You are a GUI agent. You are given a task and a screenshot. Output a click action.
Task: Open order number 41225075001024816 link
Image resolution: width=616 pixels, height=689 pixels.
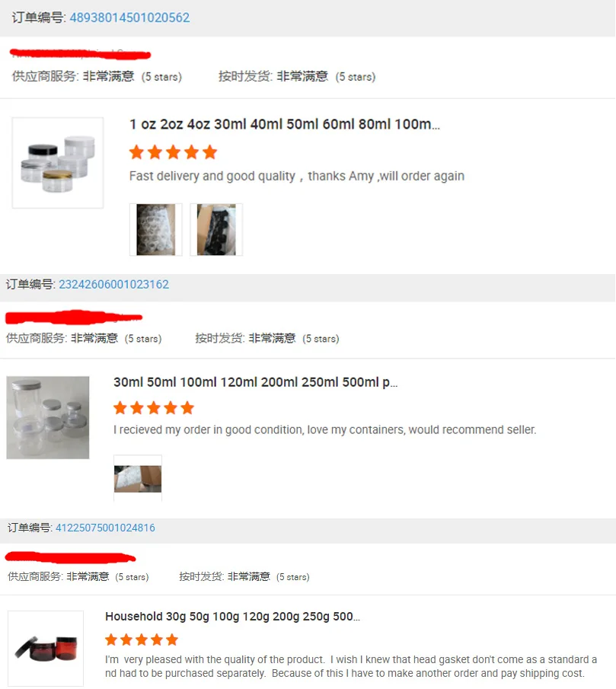click(x=105, y=528)
